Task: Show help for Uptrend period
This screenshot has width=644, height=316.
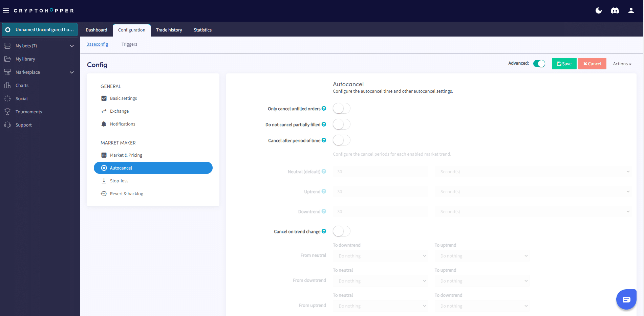Action: click(x=324, y=191)
